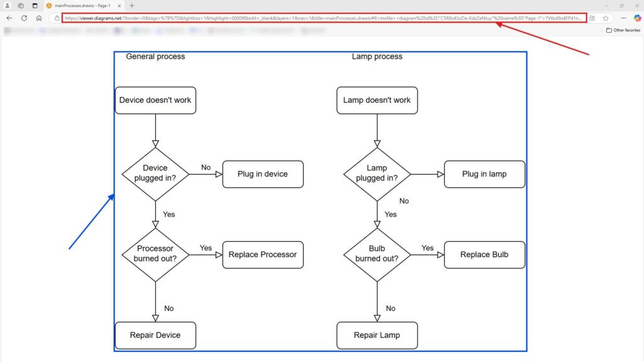
Task: Open Copilot via the colorful icon
Action: pyautogui.click(x=636, y=18)
